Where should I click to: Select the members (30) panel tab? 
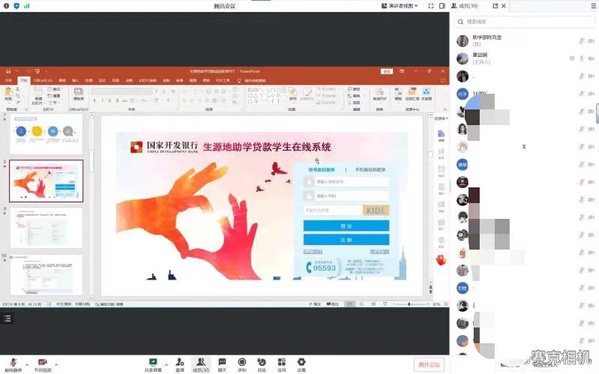click(x=465, y=6)
